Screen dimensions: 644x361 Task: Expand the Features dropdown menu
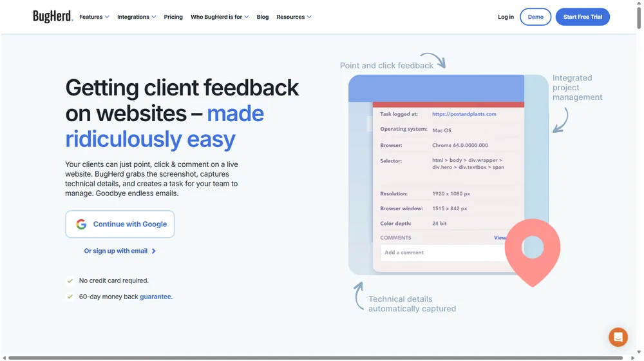pos(94,17)
